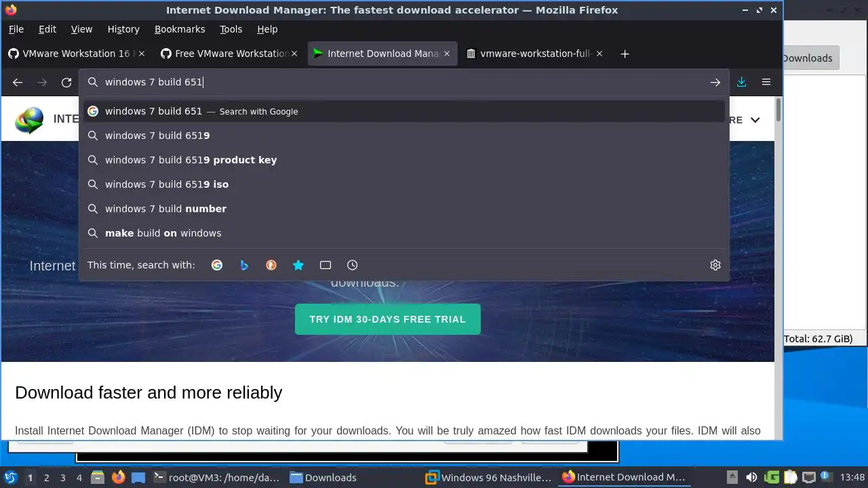
Task: Open the Bookmarks menu
Action: click(180, 29)
